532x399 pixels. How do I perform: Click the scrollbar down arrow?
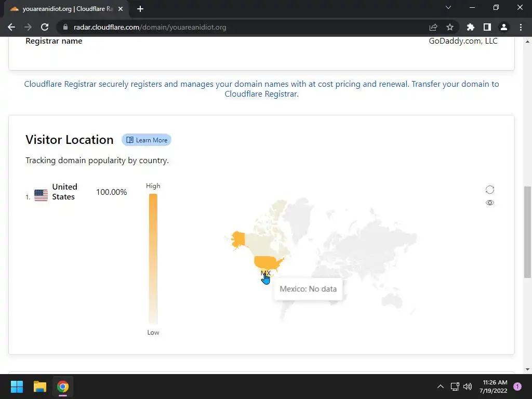pyautogui.click(x=528, y=369)
